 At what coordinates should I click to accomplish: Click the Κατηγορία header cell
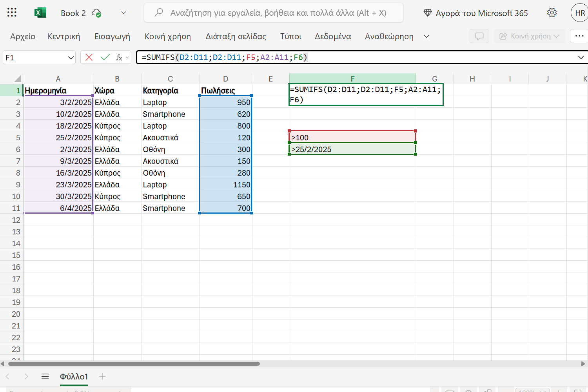coord(171,91)
